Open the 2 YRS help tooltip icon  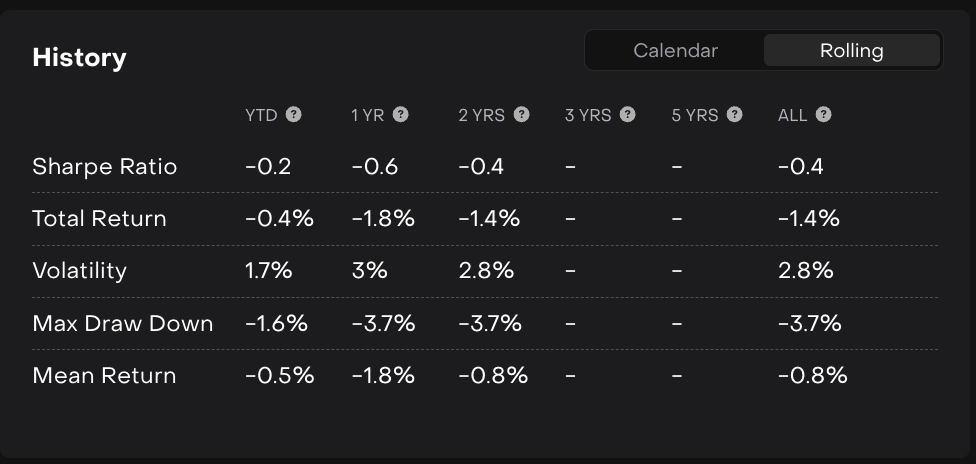[x=521, y=115]
